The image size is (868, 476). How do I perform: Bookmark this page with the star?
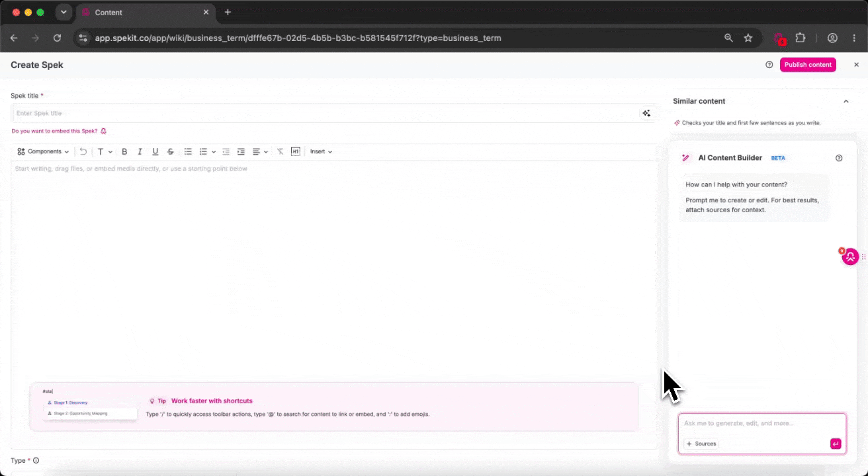click(x=748, y=38)
